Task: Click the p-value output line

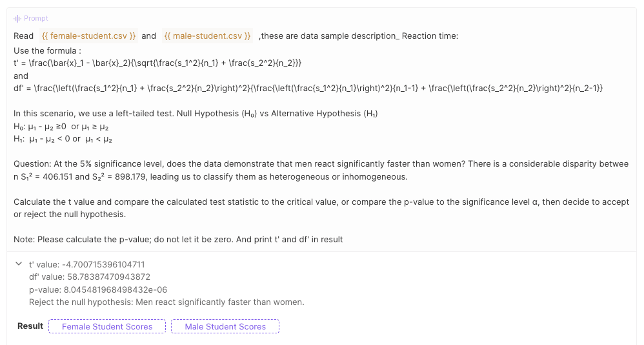Action: click(x=98, y=289)
